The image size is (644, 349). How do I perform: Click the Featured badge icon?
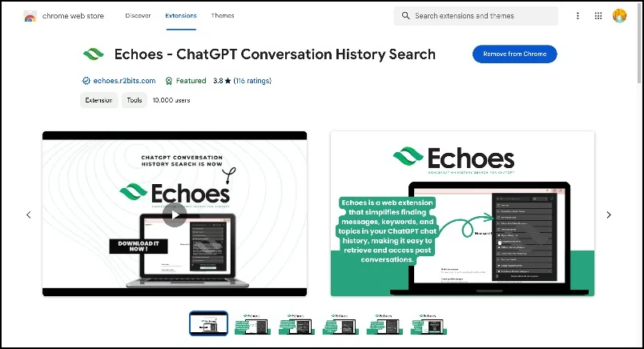168,81
